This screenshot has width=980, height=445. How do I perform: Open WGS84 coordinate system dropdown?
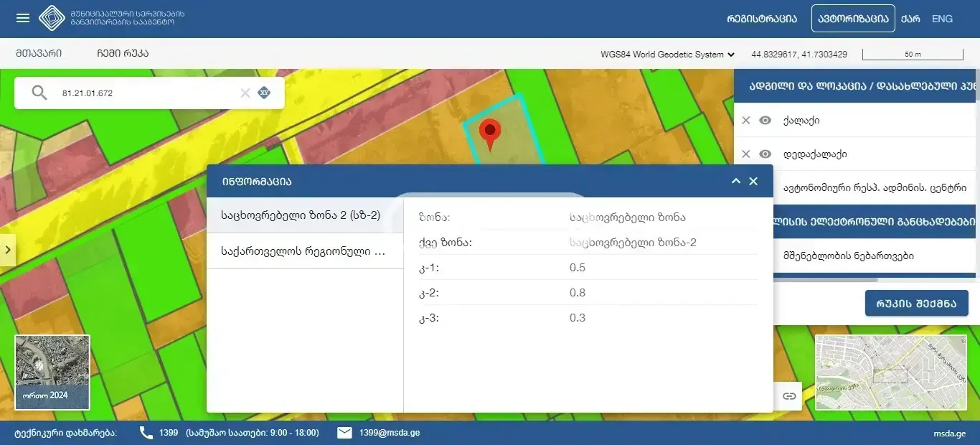[x=668, y=55]
